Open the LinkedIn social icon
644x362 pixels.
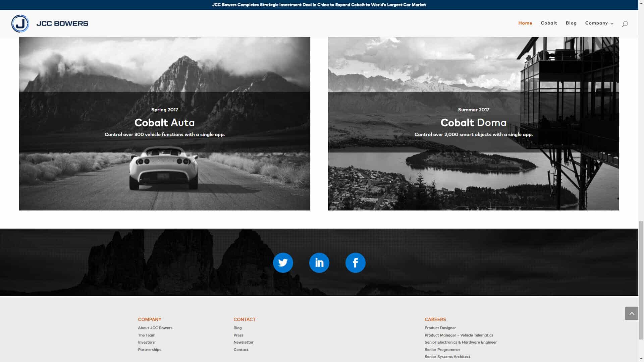point(319,263)
